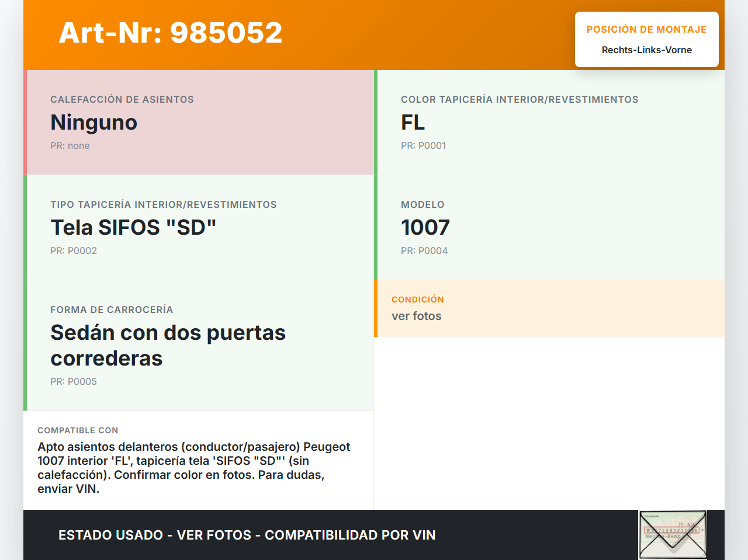Viewport: 748px width, 560px height.
Task: Click the PR: P0001 code
Action: (x=423, y=146)
